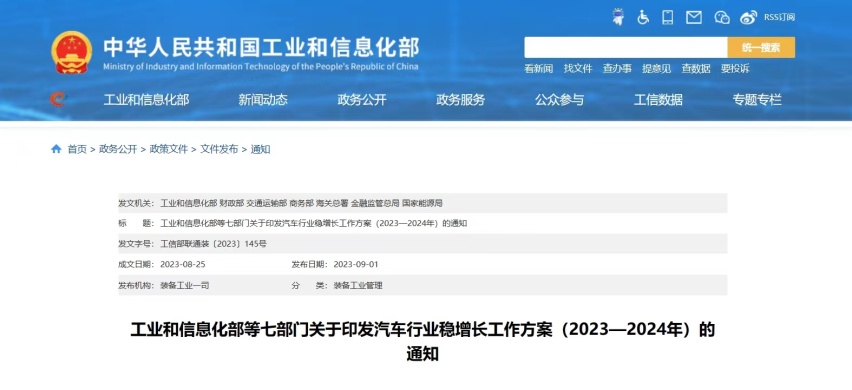Click the bold article headline
Viewport: 852px width, 390px height.
tap(423, 342)
